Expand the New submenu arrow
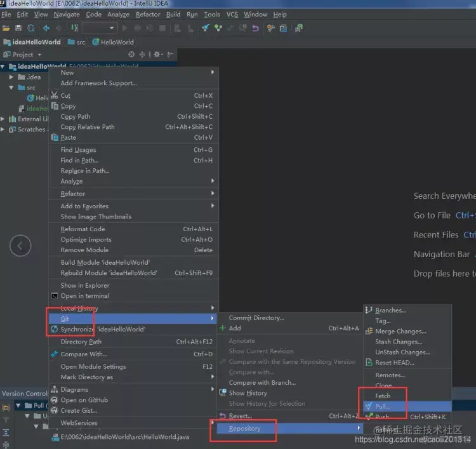Viewport: 476px width, 449px height. pos(213,72)
